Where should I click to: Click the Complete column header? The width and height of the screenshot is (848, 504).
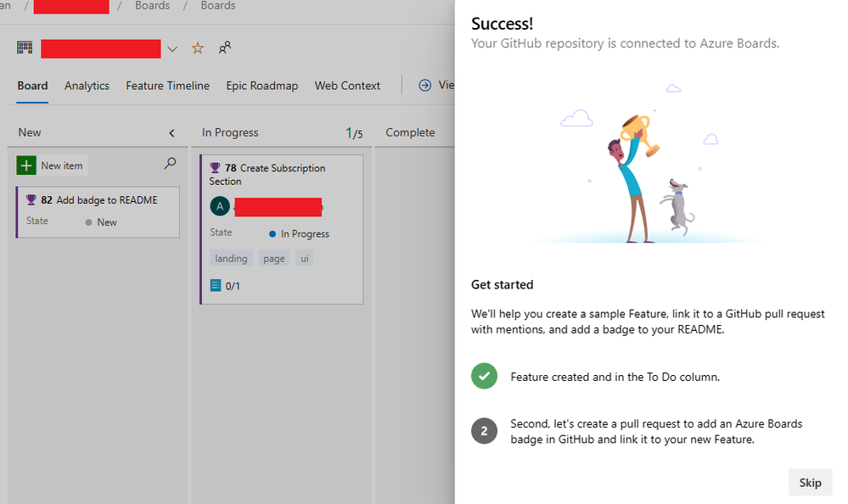tap(410, 132)
